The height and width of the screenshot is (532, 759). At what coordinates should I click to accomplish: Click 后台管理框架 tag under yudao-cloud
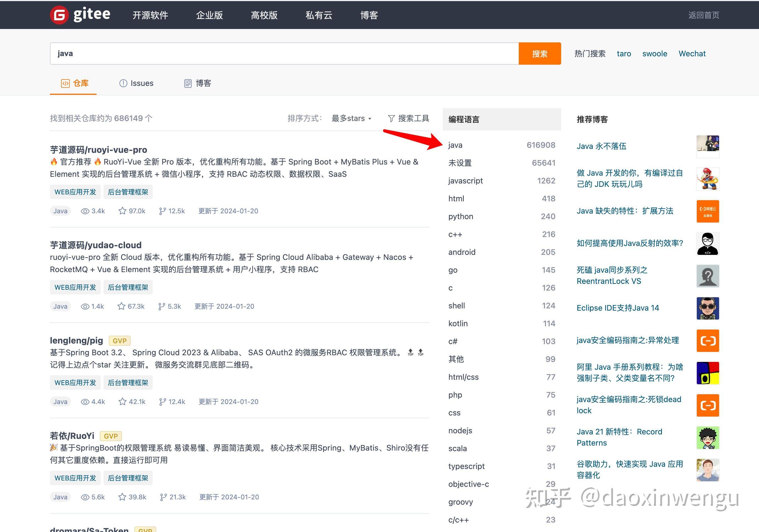tap(128, 287)
